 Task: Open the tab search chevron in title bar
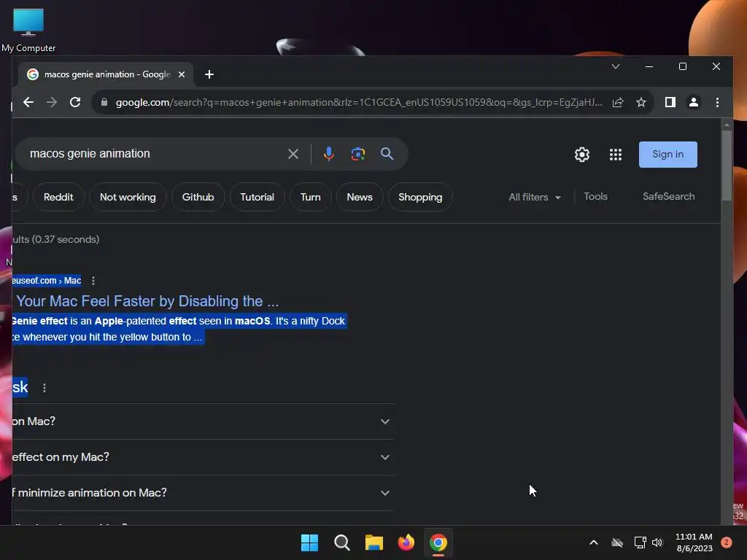pos(616,66)
